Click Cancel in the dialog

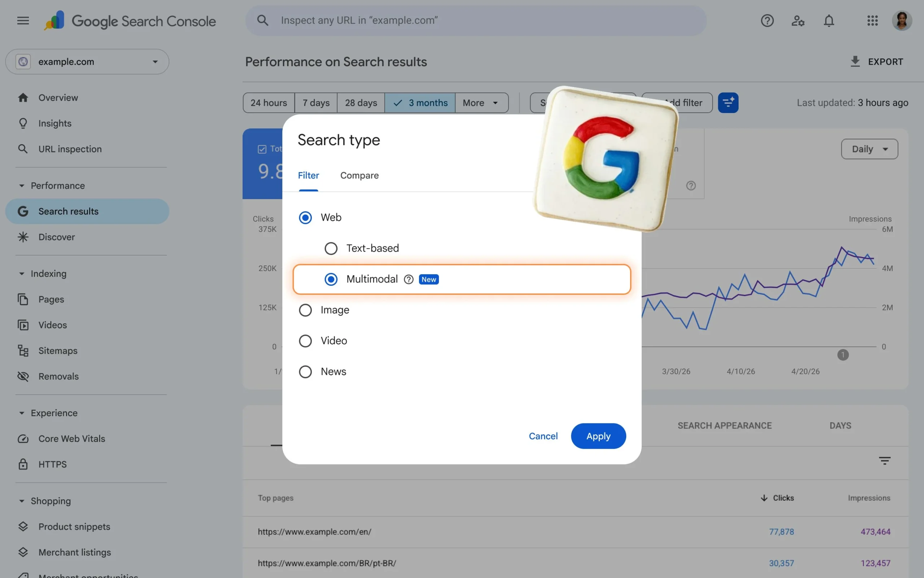pyautogui.click(x=542, y=436)
